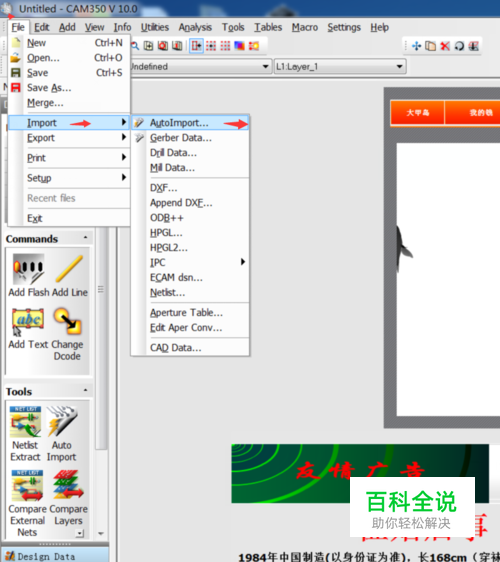Toggle the highlighted object snap button
Screen dimensions: 500x562
point(196,46)
